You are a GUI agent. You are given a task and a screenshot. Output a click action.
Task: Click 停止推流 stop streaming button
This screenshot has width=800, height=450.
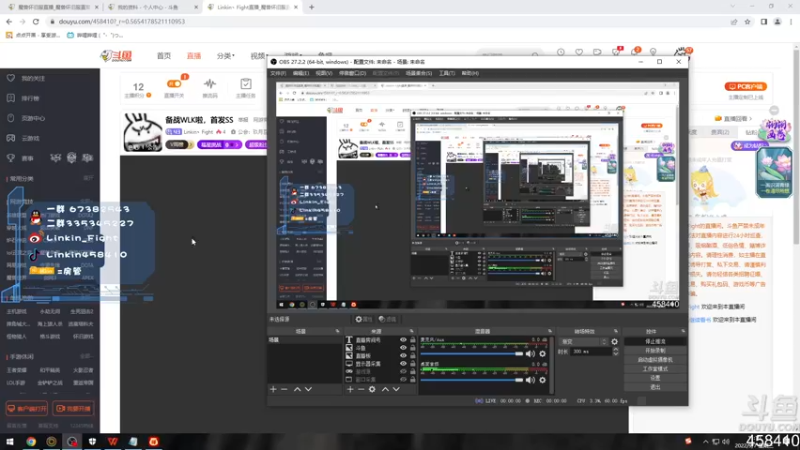[655, 342]
